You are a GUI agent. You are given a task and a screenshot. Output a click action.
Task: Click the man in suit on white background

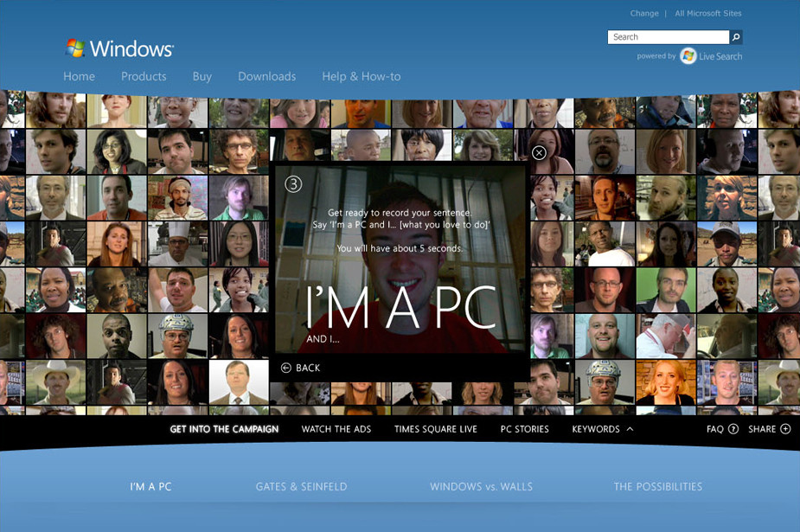click(239, 382)
